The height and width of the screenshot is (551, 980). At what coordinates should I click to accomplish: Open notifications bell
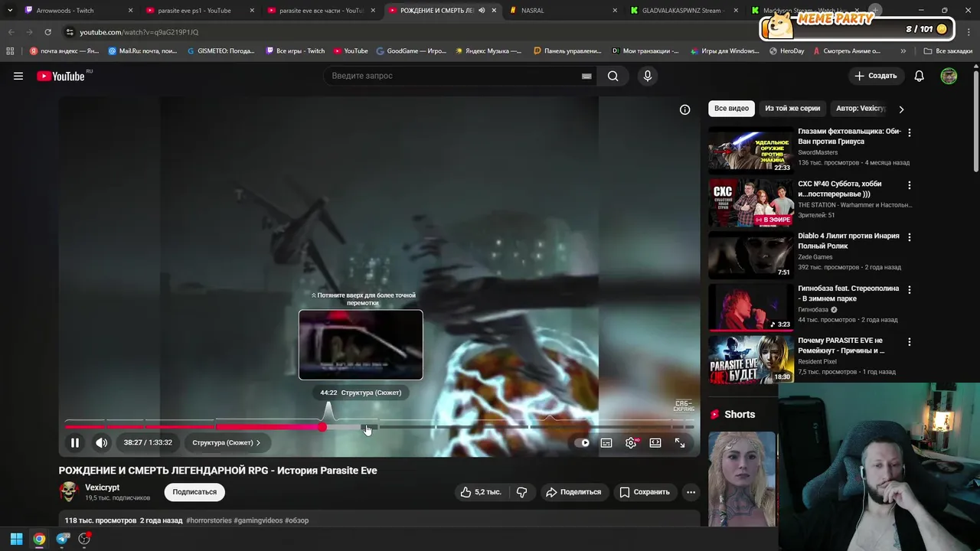coord(920,76)
